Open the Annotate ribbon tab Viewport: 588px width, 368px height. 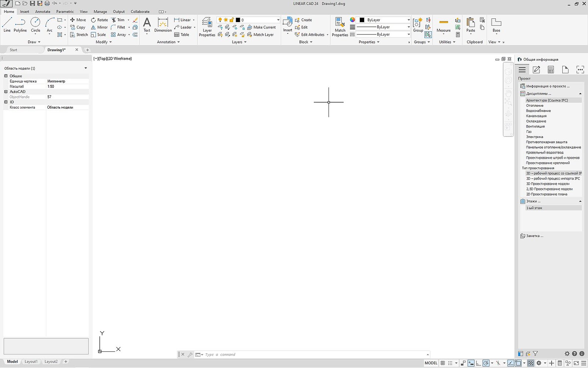point(43,12)
